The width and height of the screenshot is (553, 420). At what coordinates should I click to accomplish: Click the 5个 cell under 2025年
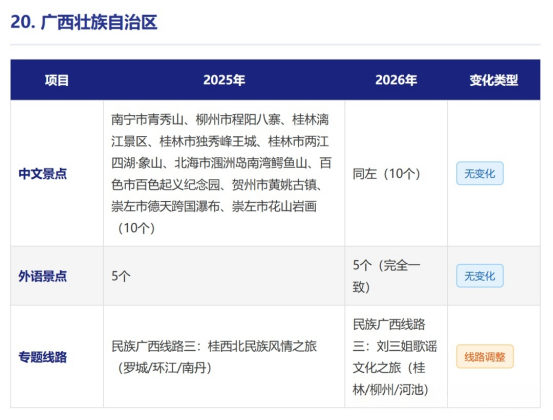121,276
